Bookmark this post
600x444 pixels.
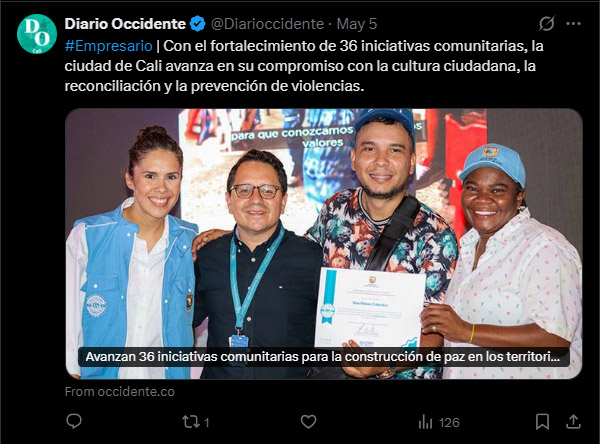(542, 422)
